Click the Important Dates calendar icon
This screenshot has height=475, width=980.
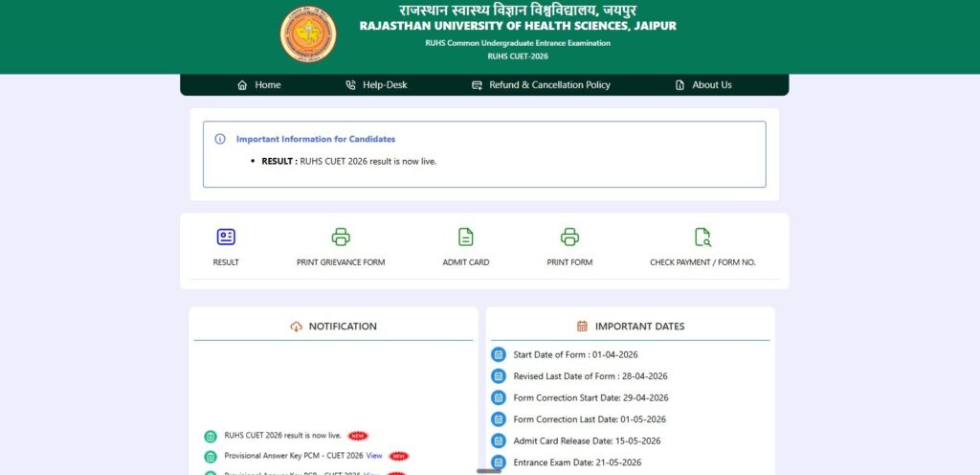point(582,327)
